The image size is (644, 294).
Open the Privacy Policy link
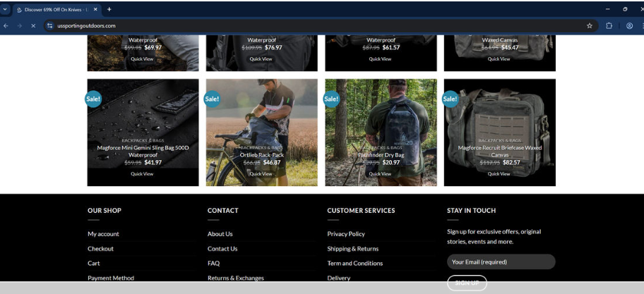(346, 233)
